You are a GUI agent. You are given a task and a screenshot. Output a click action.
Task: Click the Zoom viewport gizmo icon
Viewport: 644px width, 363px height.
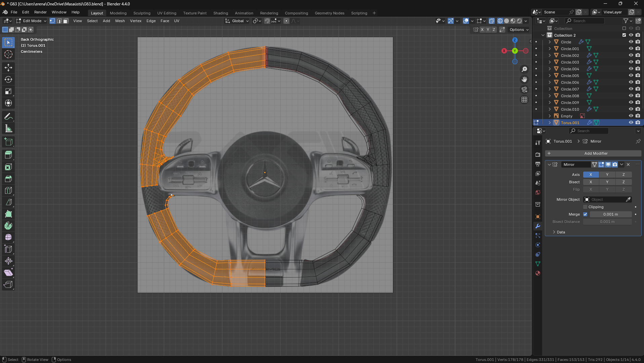tap(524, 69)
